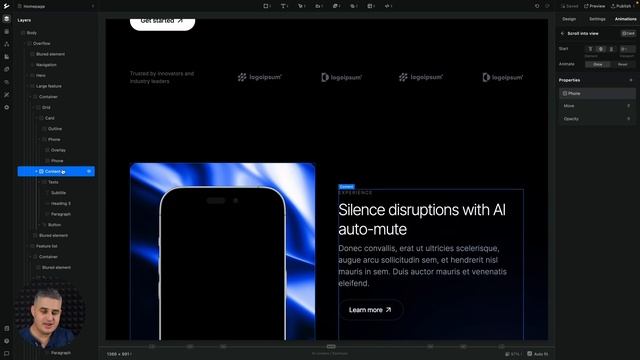This screenshot has height=360, width=640.
Task: Select the grid layout tool in the top toolbar
Action: click(371, 6)
